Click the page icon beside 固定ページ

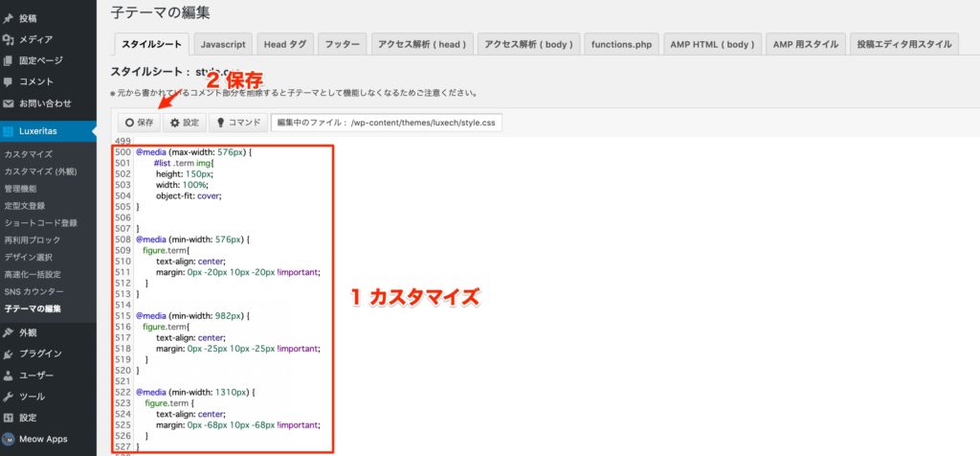(8, 60)
